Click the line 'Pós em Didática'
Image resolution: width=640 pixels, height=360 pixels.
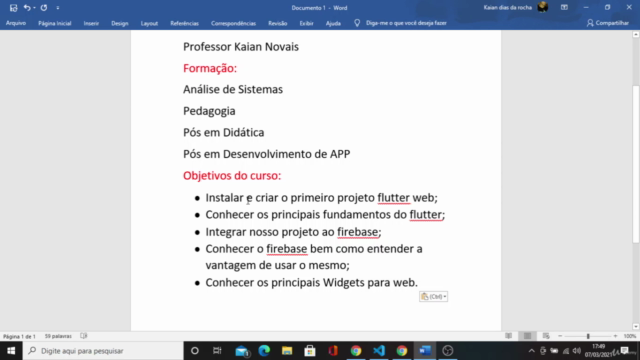tap(223, 132)
